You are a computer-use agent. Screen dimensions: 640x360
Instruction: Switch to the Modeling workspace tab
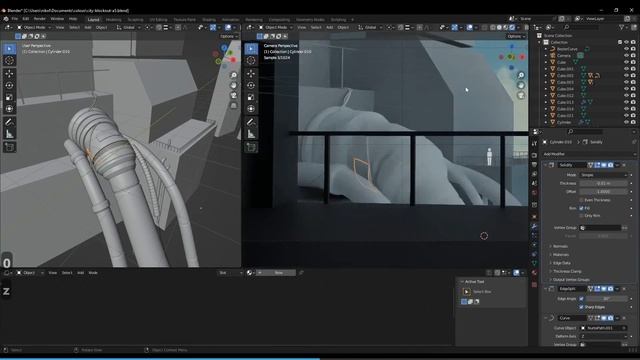click(x=113, y=20)
